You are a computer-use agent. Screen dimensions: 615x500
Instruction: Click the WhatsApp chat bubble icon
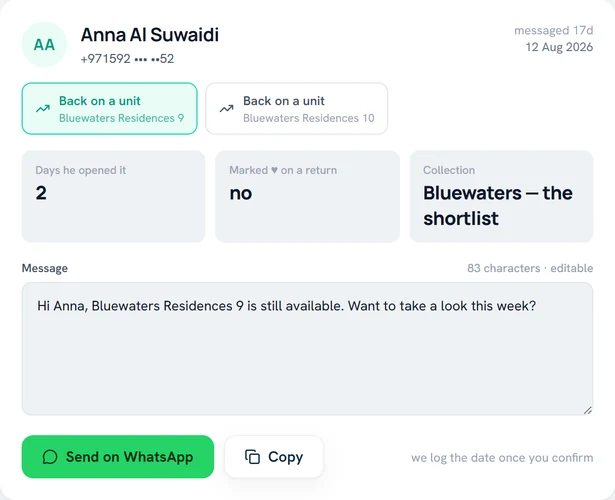coord(50,457)
